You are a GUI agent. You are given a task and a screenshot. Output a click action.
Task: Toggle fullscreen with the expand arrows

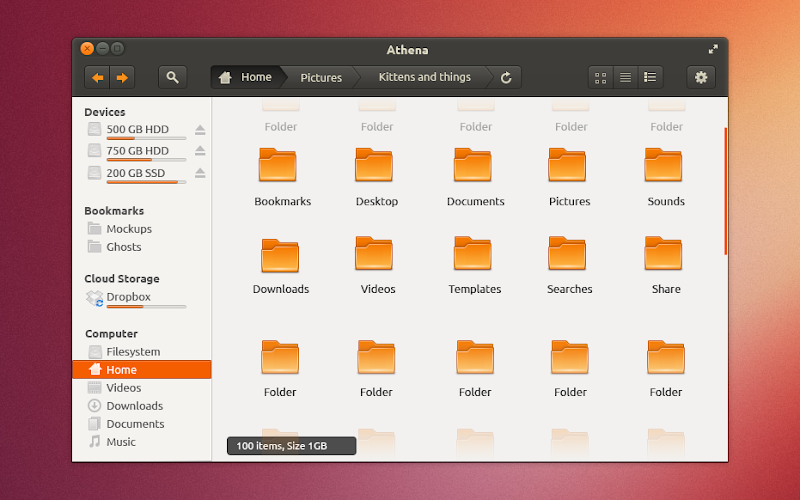point(713,49)
